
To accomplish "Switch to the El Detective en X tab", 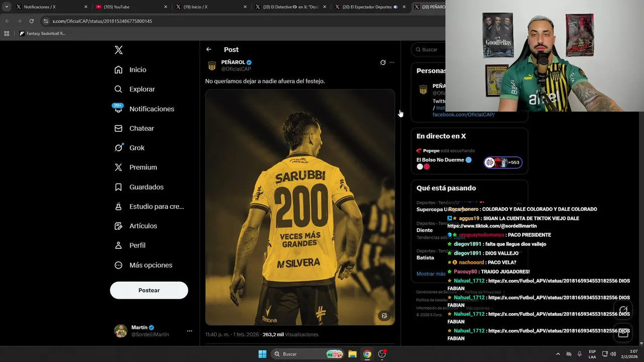I will (x=291, y=7).
